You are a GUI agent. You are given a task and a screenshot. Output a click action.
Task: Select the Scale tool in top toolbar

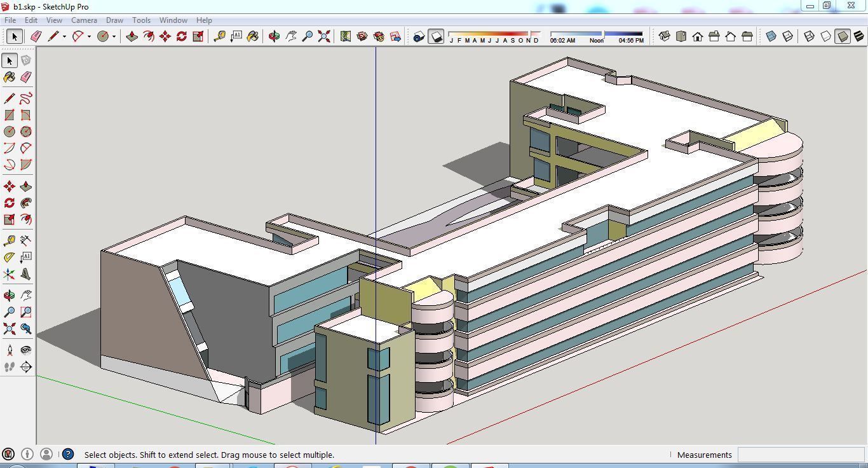click(198, 36)
